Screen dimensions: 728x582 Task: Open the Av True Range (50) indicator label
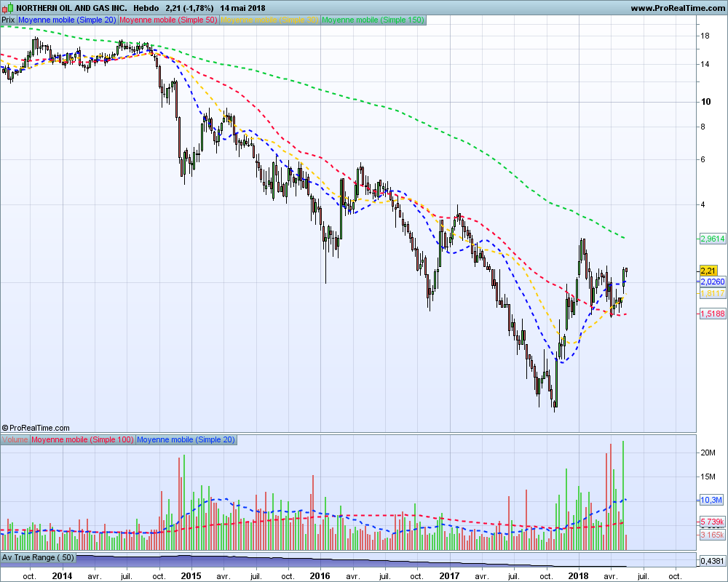click(x=38, y=557)
